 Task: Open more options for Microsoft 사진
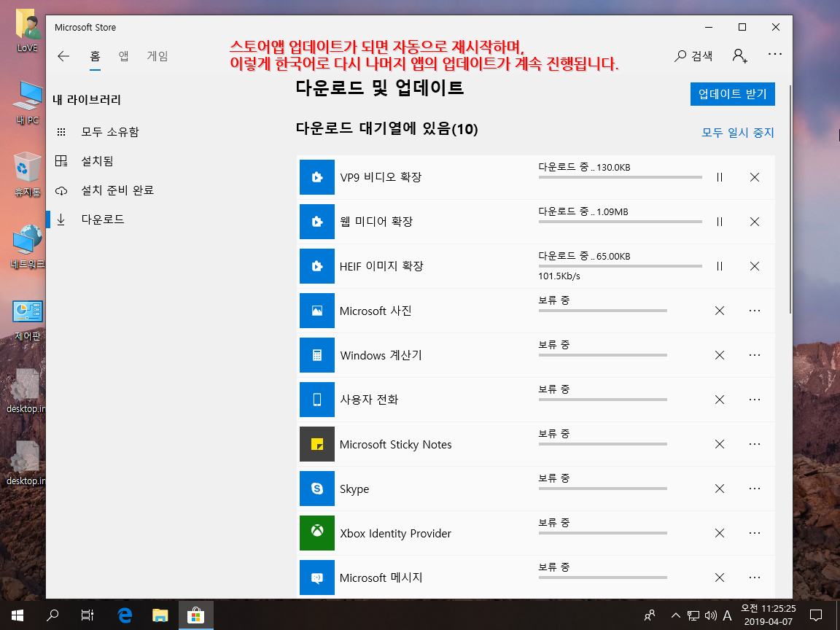(x=754, y=311)
